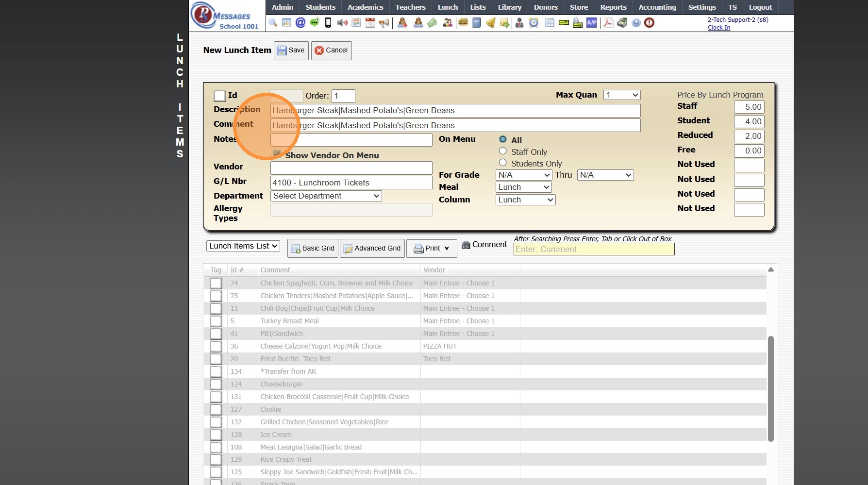
Task: Click the add student icon
Action: click(x=402, y=23)
